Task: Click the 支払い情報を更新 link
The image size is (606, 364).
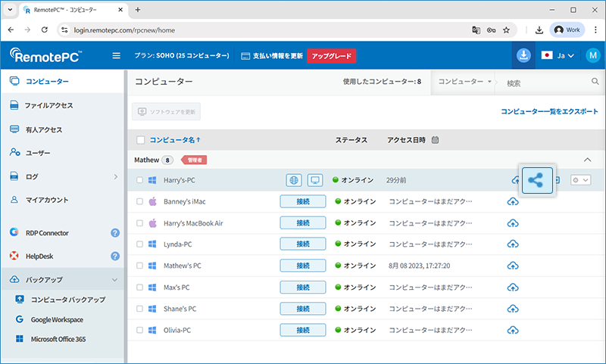Action: 272,56
